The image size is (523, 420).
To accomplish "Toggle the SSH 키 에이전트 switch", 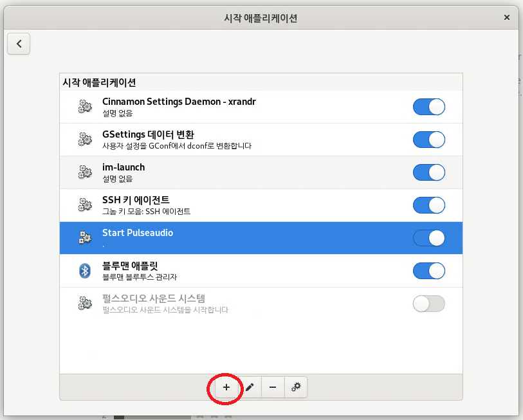I will [x=429, y=205].
